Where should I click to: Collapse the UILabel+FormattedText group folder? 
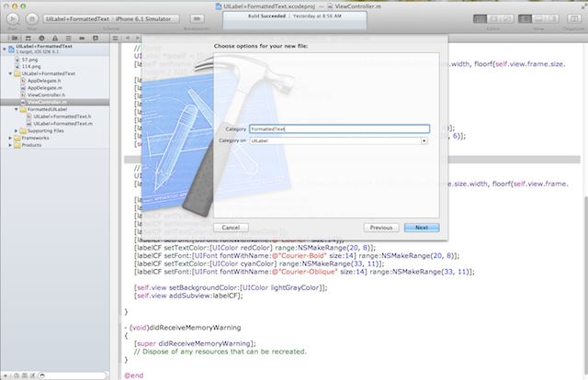click(10, 73)
